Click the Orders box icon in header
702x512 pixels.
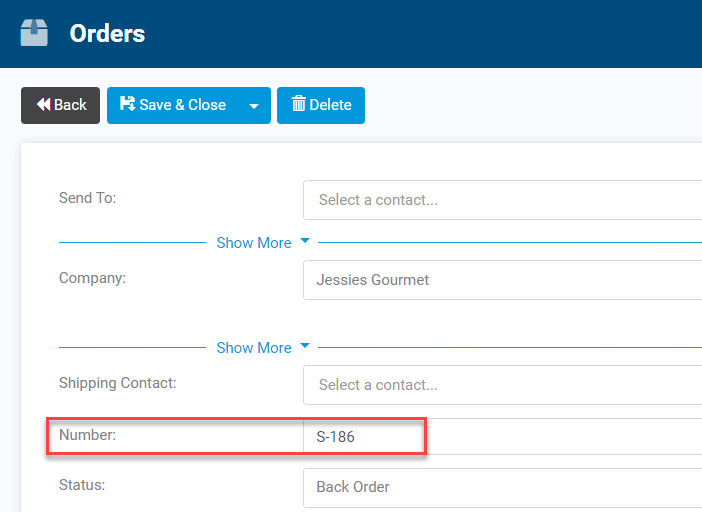click(x=34, y=33)
